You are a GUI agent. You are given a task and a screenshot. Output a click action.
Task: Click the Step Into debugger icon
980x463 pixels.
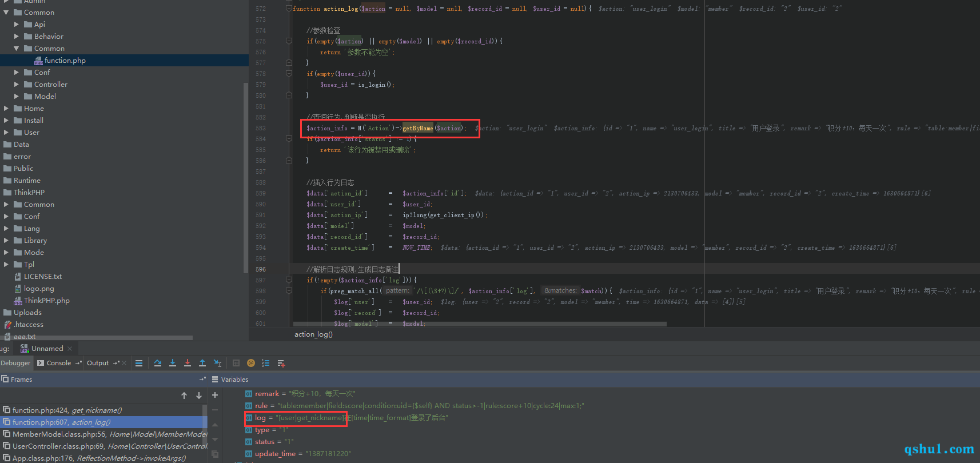tap(173, 363)
